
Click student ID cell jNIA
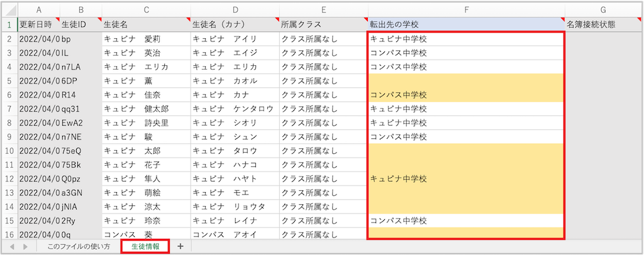[81, 207]
